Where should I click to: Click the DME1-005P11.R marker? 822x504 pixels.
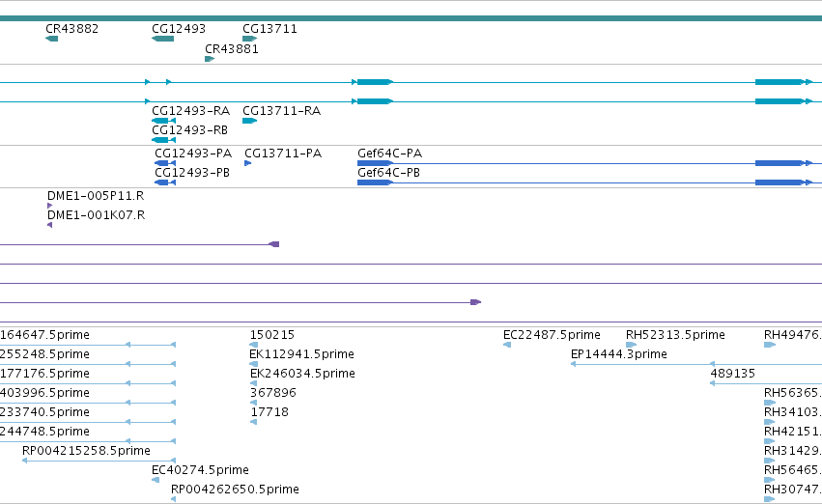point(50,206)
